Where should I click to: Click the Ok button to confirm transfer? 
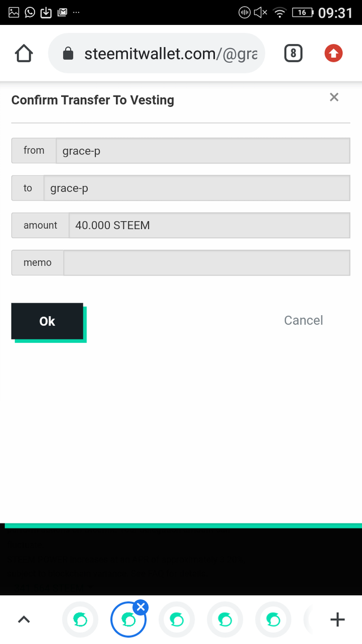coord(47,321)
